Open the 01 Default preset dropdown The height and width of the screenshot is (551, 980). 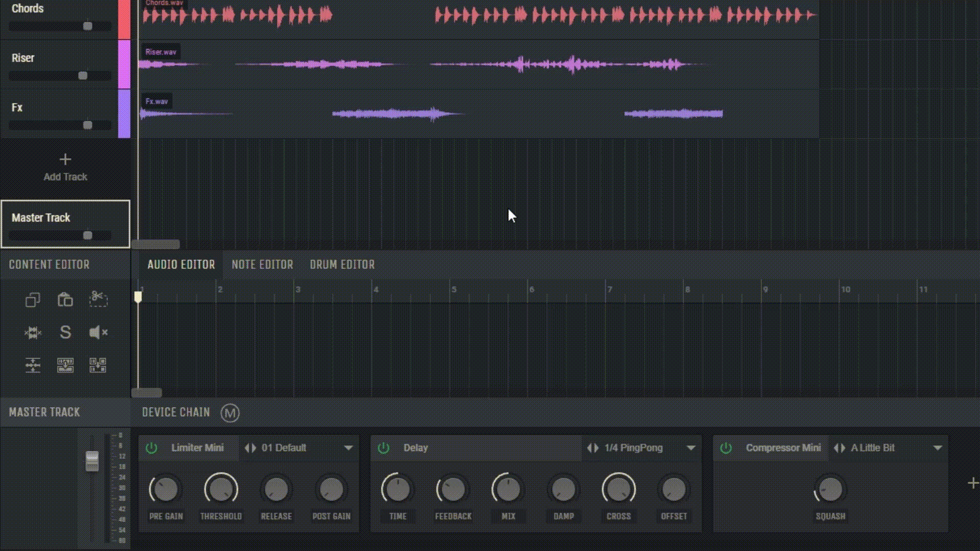coord(349,448)
